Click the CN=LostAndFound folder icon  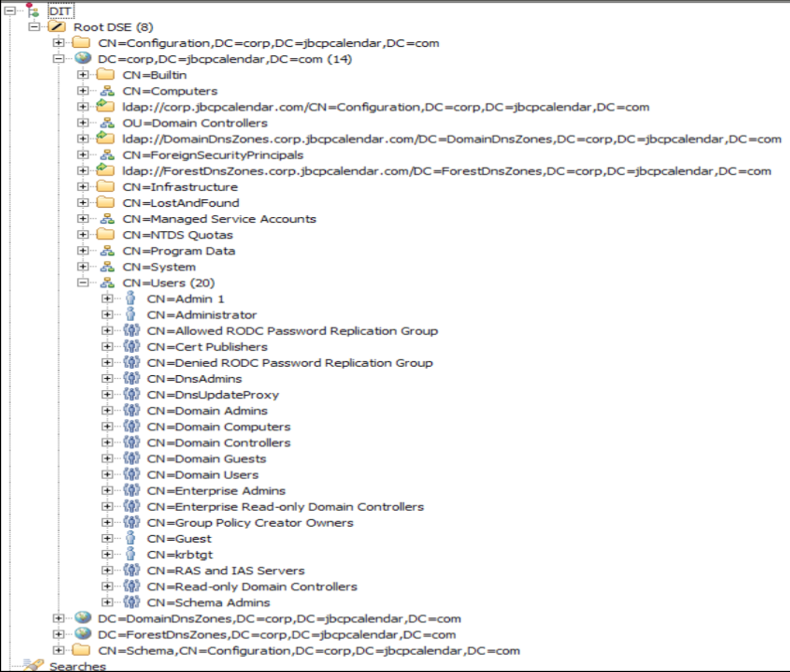(x=106, y=202)
